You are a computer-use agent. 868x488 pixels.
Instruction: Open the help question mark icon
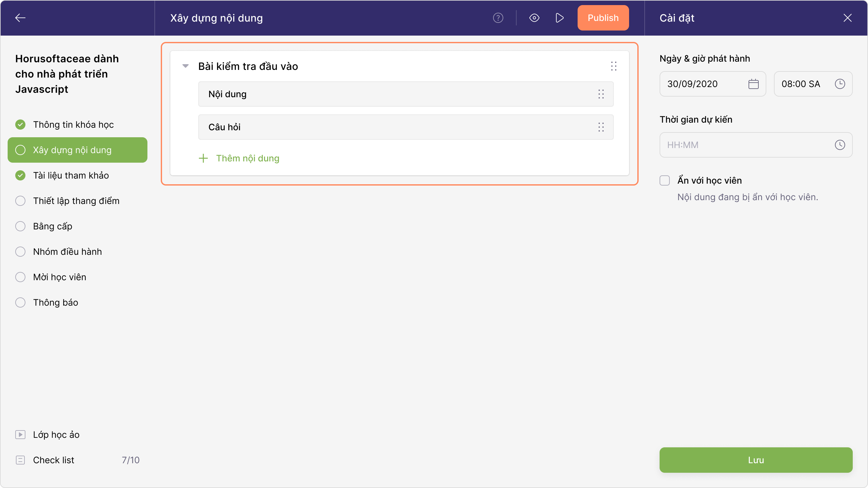[498, 18]
